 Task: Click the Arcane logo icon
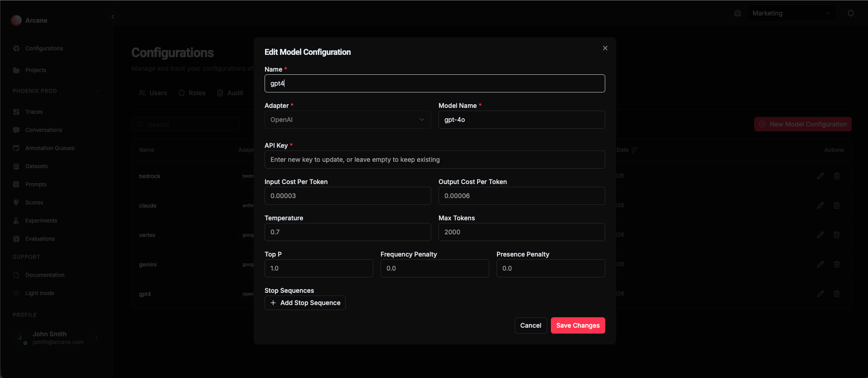tap(16, 20)
